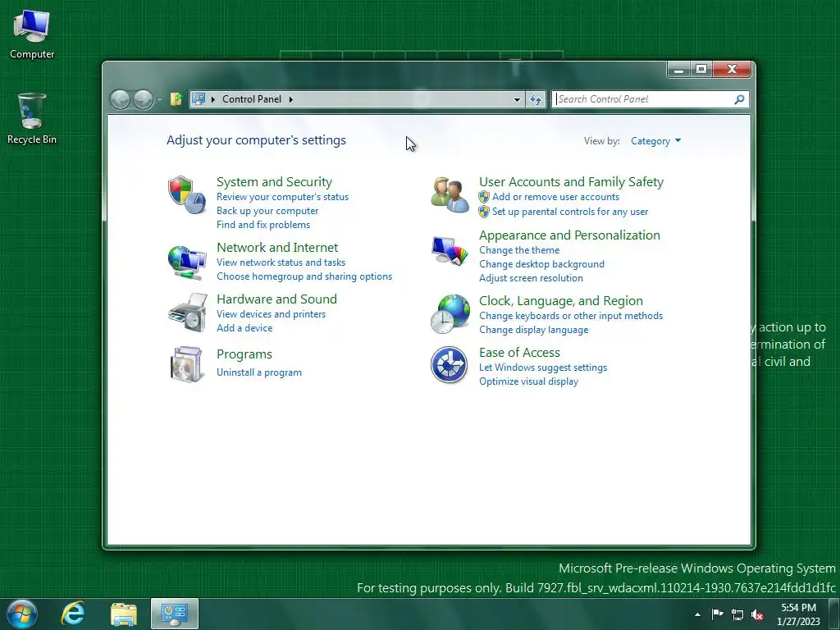Screen dimensions: 840x630
Task: Open Windows Explorer from the taskbar
Action: tap(124, 614)
